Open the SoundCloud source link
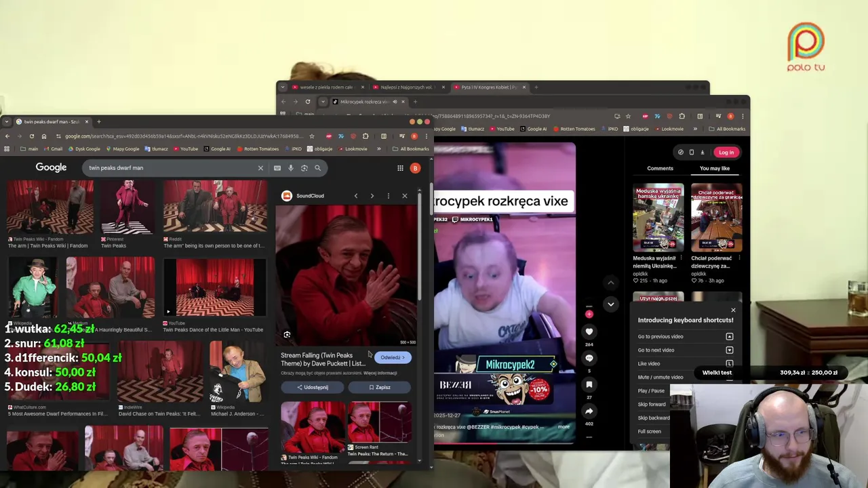 [303, 196]
